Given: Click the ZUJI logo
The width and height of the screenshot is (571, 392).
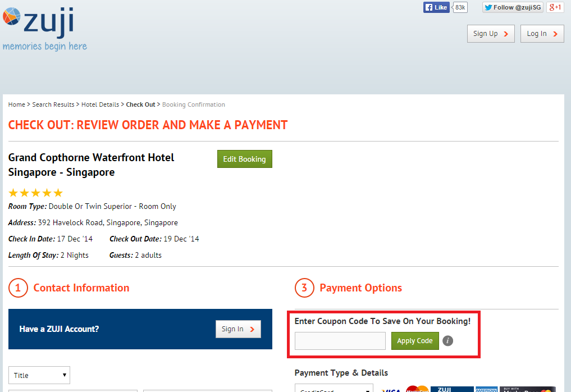Looking at the screenshot, I should tap(39, 21).
